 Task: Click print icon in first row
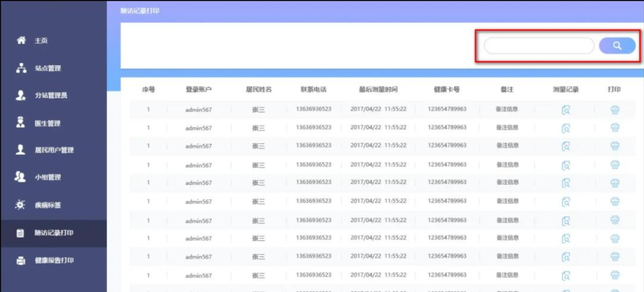tap(615, 110)
